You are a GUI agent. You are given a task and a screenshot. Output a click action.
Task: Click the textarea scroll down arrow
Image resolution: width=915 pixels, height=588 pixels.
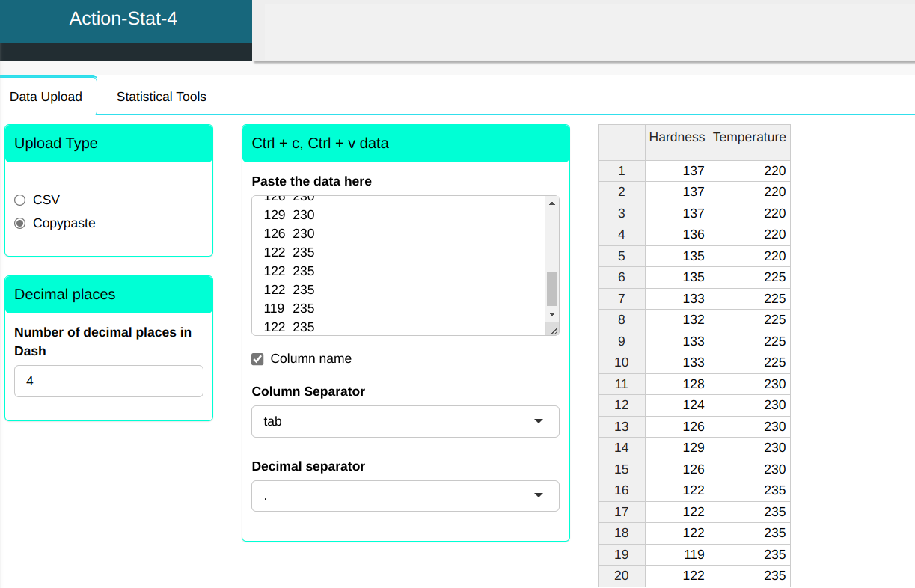[552, 314]
